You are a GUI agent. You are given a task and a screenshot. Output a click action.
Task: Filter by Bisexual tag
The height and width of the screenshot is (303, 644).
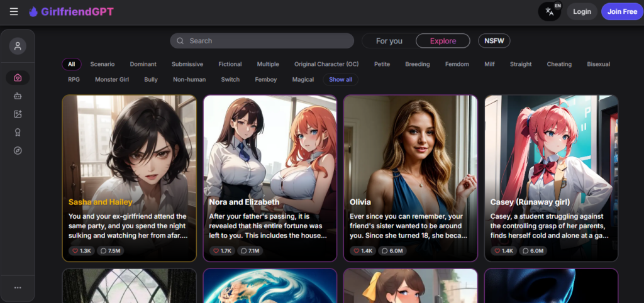tap(599, 64)
